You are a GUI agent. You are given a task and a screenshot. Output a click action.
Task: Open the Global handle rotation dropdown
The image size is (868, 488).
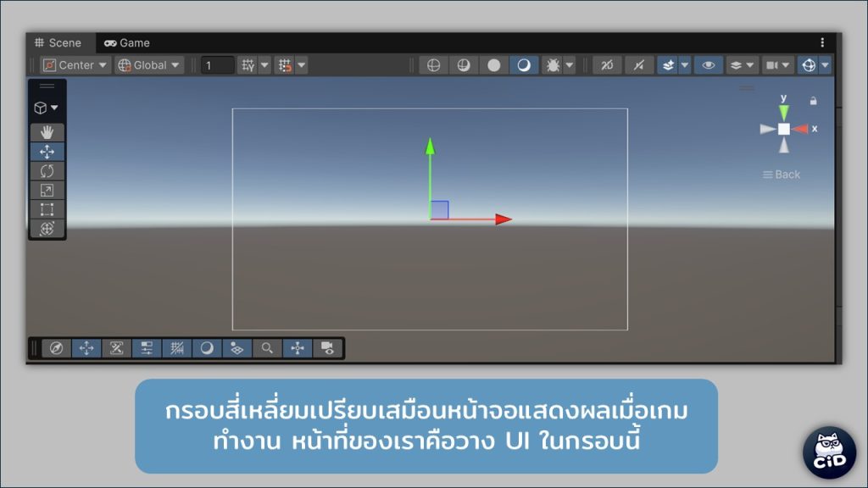point(149,65)
